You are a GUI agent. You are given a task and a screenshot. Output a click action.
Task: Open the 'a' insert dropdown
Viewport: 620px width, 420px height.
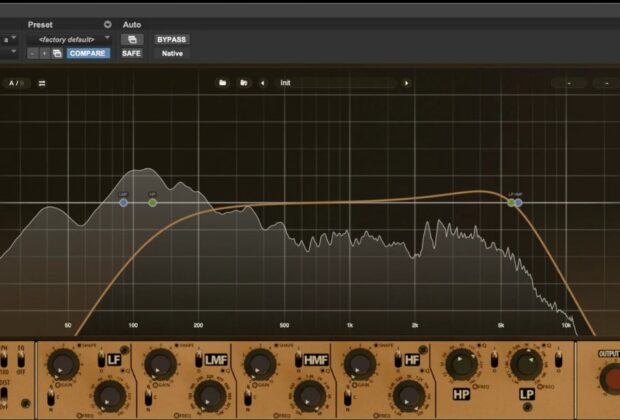coord(9,39)
